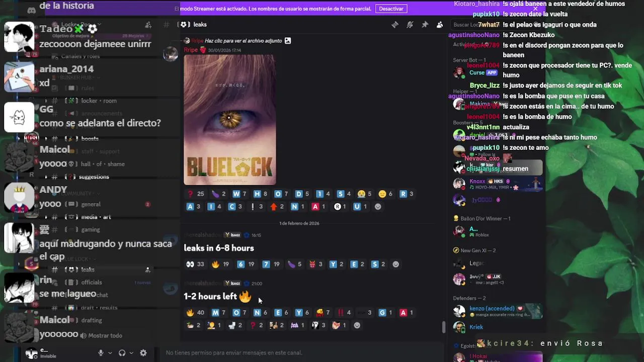Toggle the D reaction with 5
The width and height of the screenshot is (644, 362).
(302, 194)
